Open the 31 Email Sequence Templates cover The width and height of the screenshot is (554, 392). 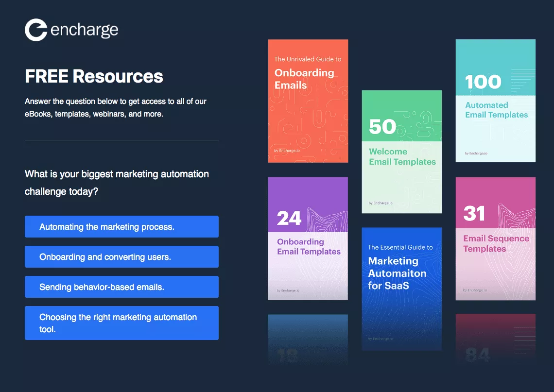click(x=495, y=239)
